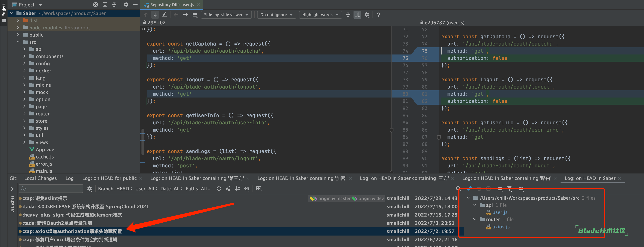Go to previous difference up arrow

pyautogui.click(x=146, y=15)
